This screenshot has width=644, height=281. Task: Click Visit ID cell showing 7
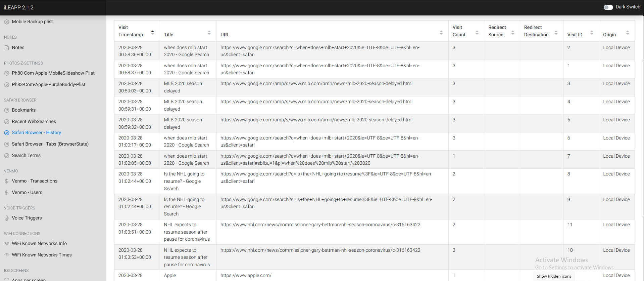tap(581, 159)
